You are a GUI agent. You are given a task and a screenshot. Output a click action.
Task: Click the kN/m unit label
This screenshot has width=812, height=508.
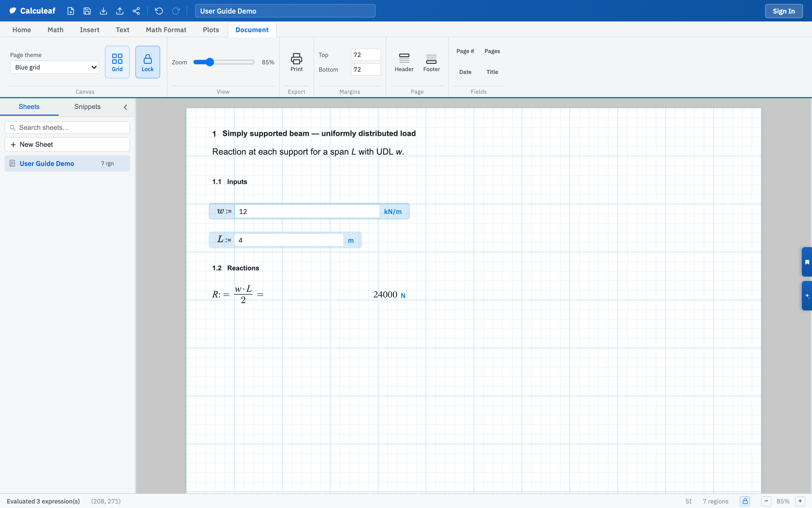click(393, 212)
